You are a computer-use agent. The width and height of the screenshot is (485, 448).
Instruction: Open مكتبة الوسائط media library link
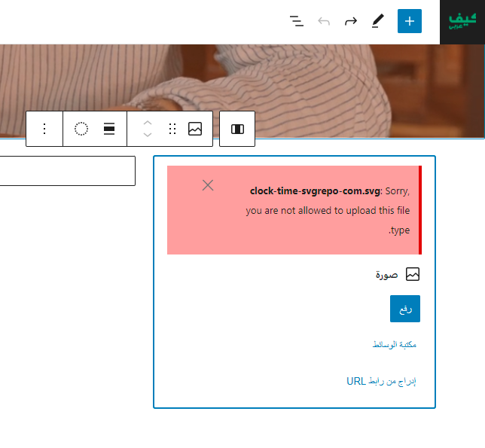coord(394,344)
